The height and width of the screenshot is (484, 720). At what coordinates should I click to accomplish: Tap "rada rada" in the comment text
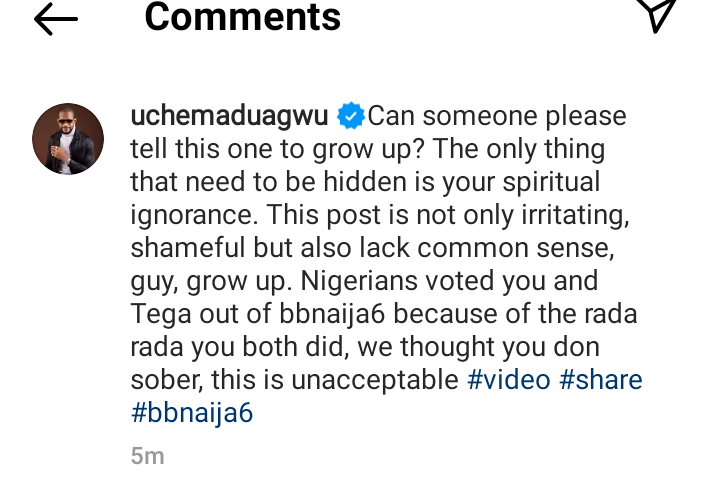point(384,331)
